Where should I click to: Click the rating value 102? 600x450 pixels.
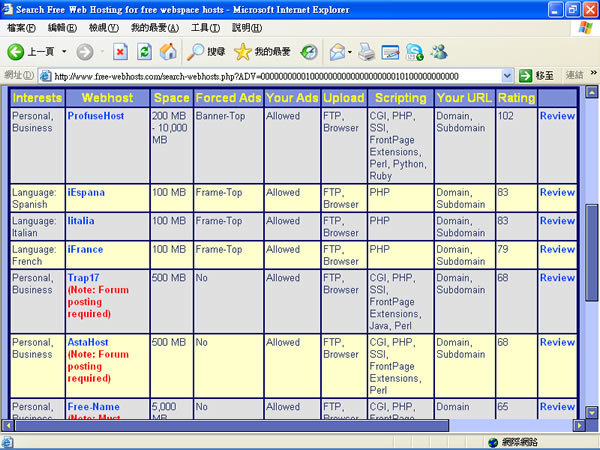coord(505,116)
